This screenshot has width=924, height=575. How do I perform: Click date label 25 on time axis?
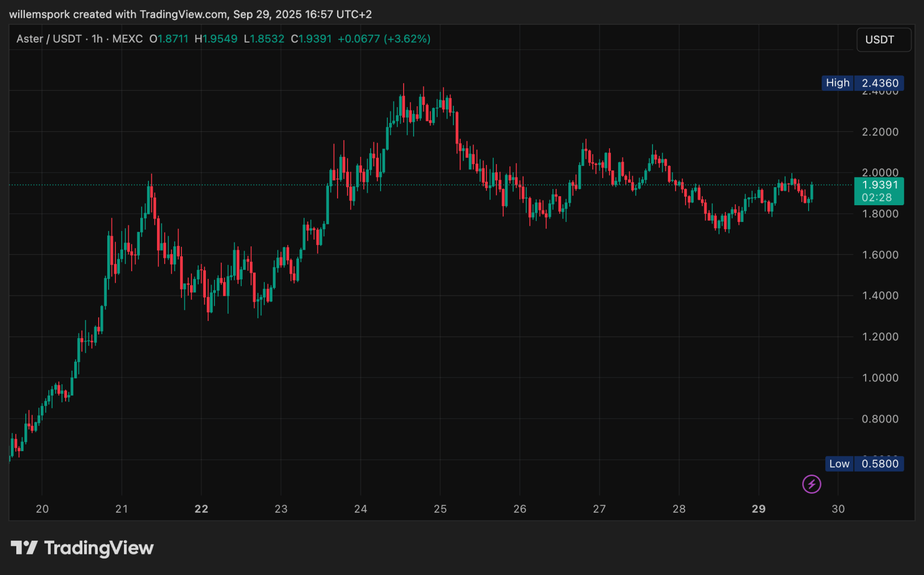tap(440, 509)
